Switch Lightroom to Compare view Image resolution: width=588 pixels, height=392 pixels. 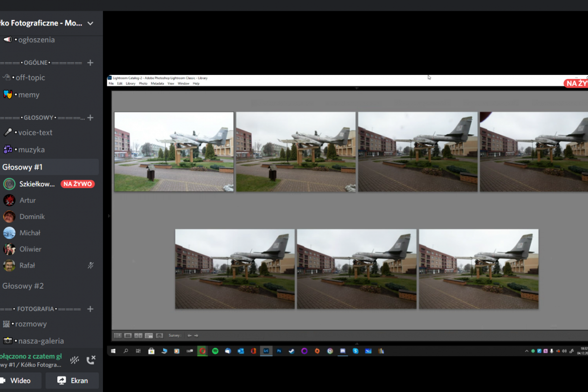pyautogui.click(x=138, y=336)
